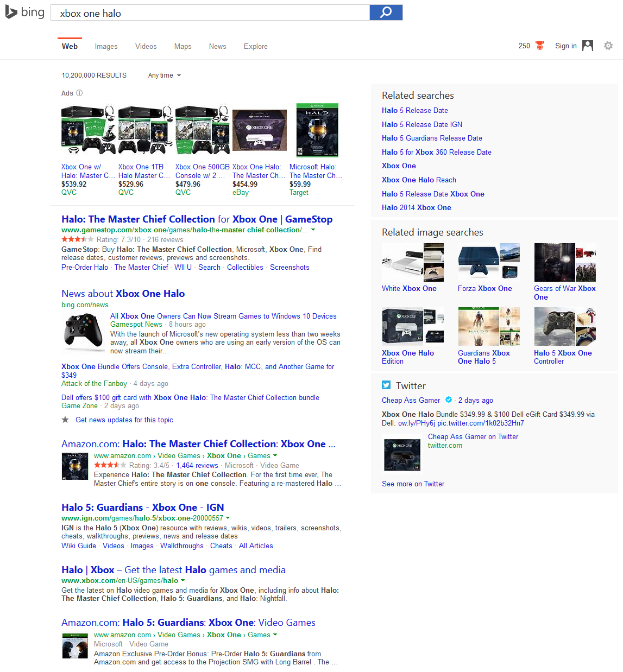Expand the chevron next to the GameStop URL
The image size is (623, 672).
[313, 230]
